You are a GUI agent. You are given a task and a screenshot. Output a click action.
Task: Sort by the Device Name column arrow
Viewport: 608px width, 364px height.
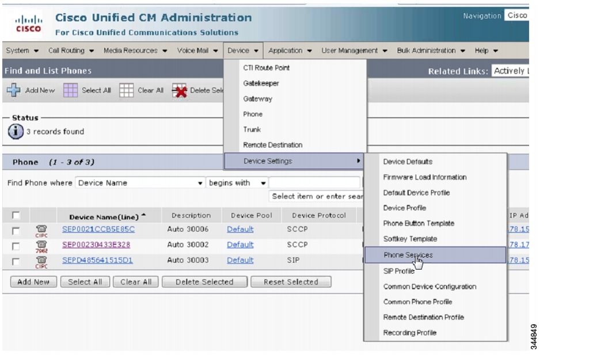[144, 215]
